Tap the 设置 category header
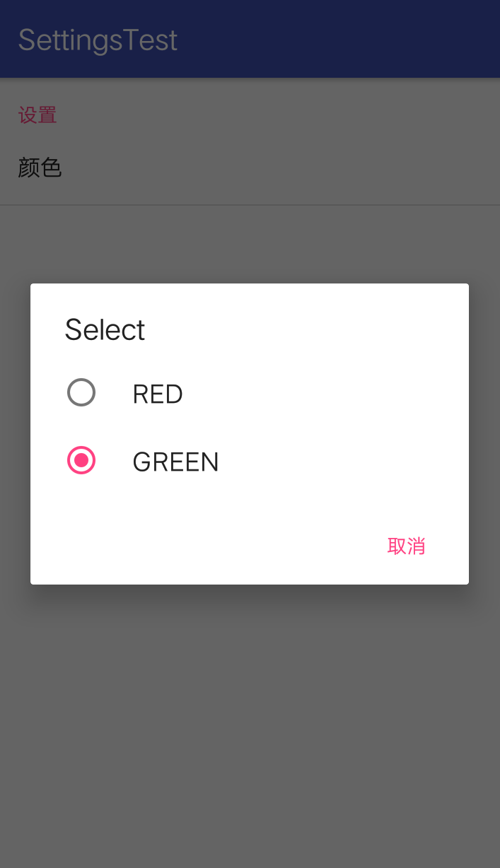This screenshot has width=500, height=868. (x=37, y=115)
